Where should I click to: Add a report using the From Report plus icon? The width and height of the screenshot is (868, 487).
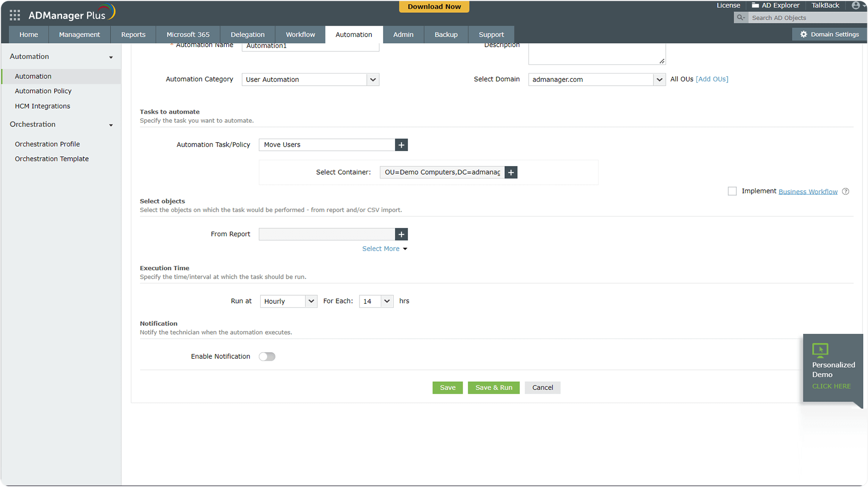click(401, 234)
